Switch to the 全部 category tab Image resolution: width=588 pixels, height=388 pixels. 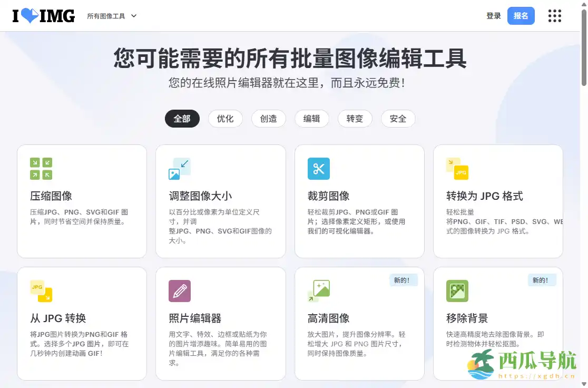point(182,119)
